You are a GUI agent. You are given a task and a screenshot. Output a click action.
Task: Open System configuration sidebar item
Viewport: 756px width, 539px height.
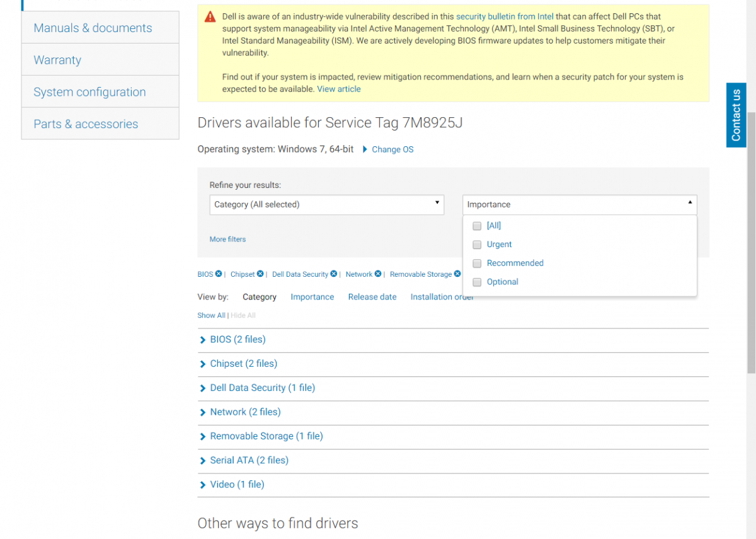(x=100, y=92)
